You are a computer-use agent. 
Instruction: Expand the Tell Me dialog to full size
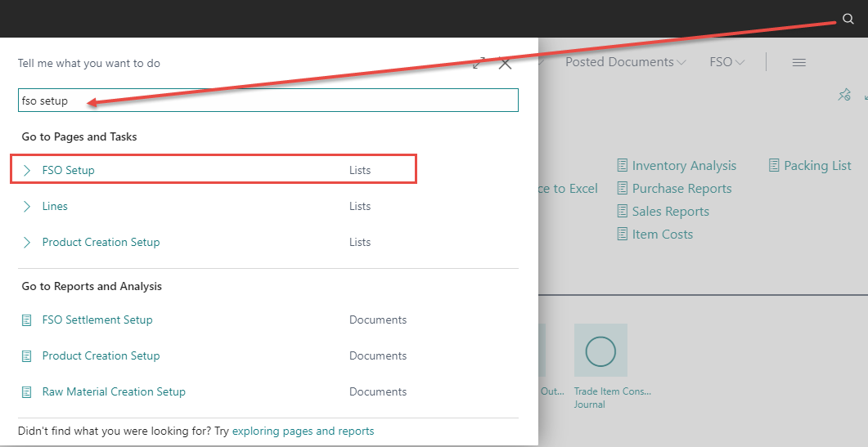click(x=479, y=63)
